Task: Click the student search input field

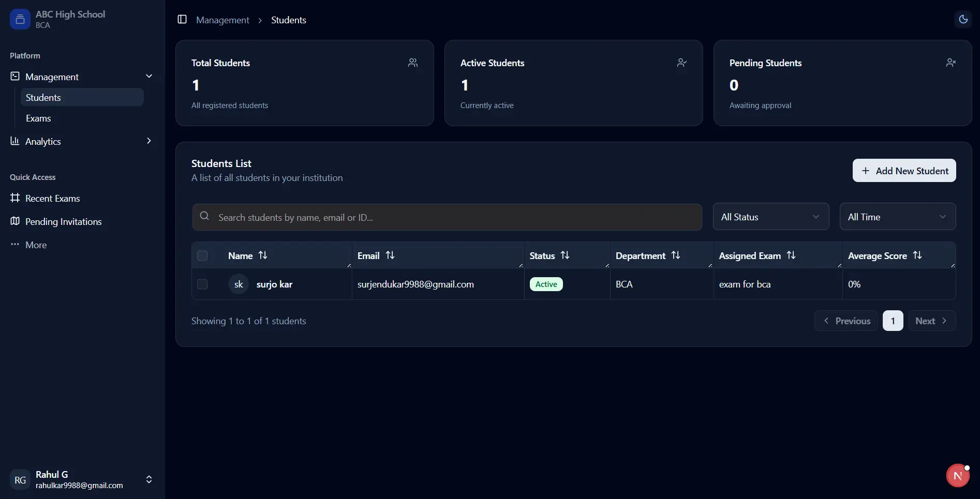Action: pos(447,217)
